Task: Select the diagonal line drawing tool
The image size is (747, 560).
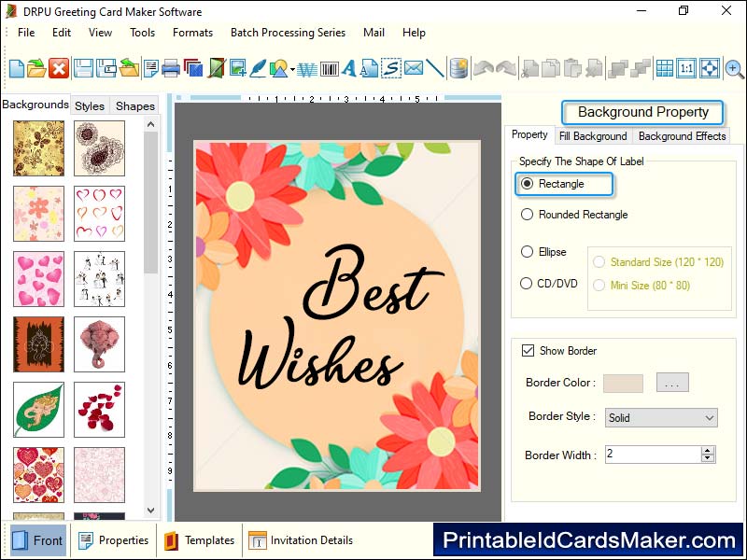Action: pos(435,68)
